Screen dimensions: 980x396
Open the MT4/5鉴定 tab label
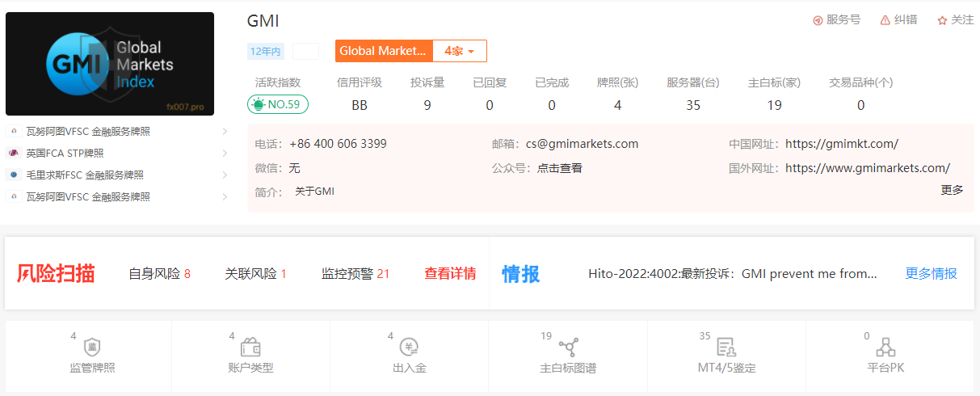726,369
